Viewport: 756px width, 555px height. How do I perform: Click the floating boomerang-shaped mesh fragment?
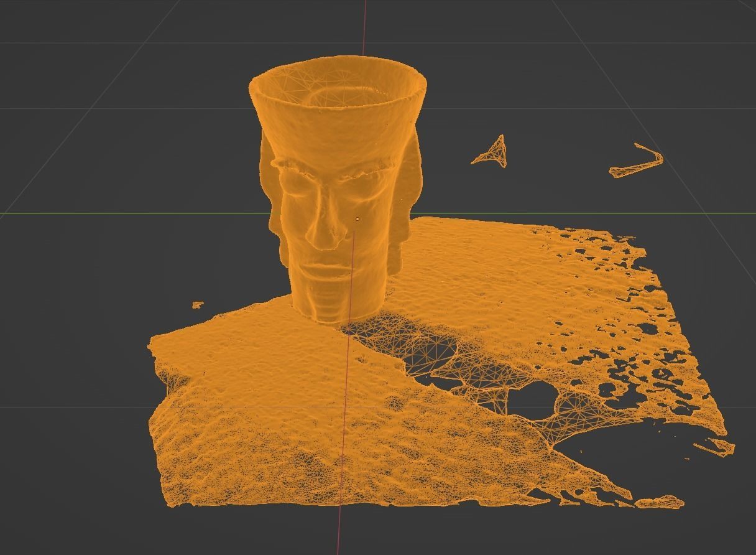(x=637, y=162)
